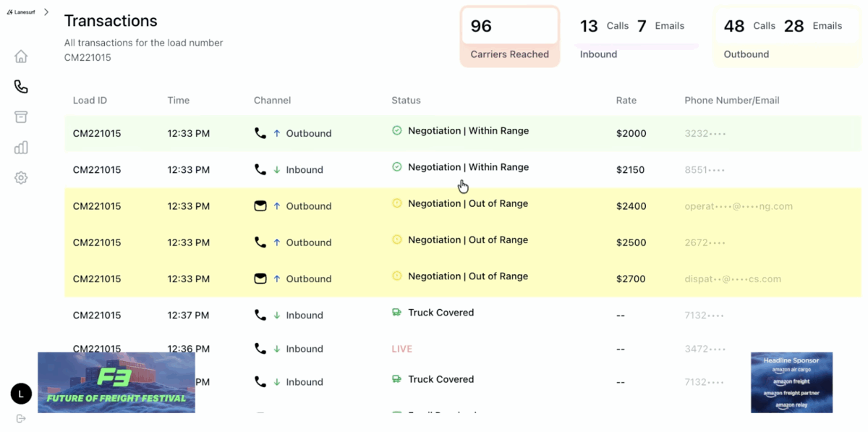Click the truck icon for 12:37 PM row
Viewport: 868px width, 432px height.
[x=396, y=313]
